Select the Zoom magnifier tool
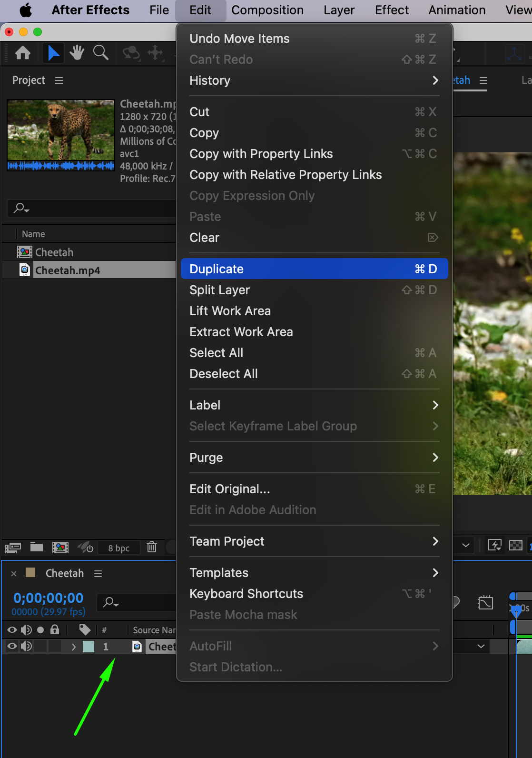 tap(100, 52)
